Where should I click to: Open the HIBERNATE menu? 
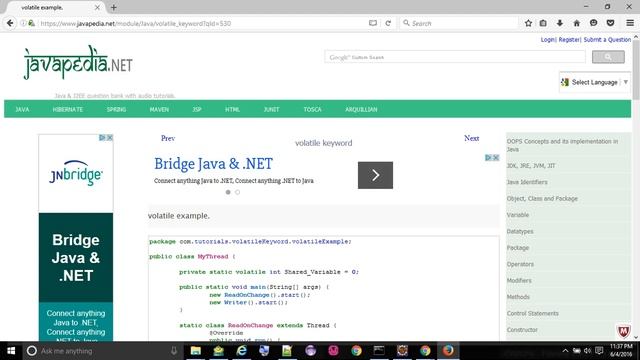click(68, 109)
